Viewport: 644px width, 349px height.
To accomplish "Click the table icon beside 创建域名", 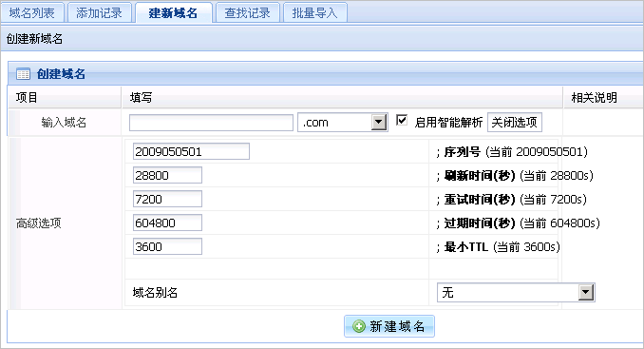I will (x=23, y=74).
